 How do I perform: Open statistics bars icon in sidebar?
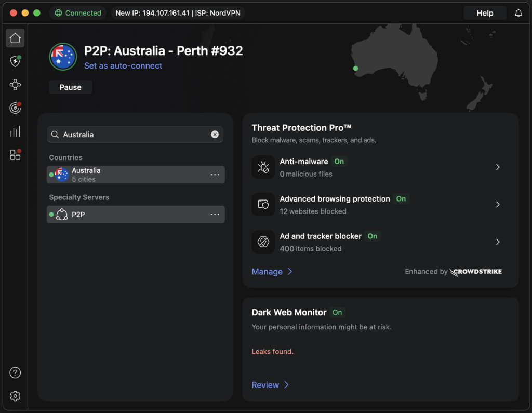15,131
